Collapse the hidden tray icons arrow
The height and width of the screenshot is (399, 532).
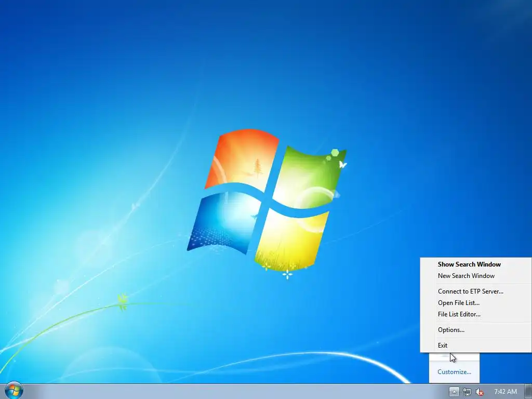454,392
